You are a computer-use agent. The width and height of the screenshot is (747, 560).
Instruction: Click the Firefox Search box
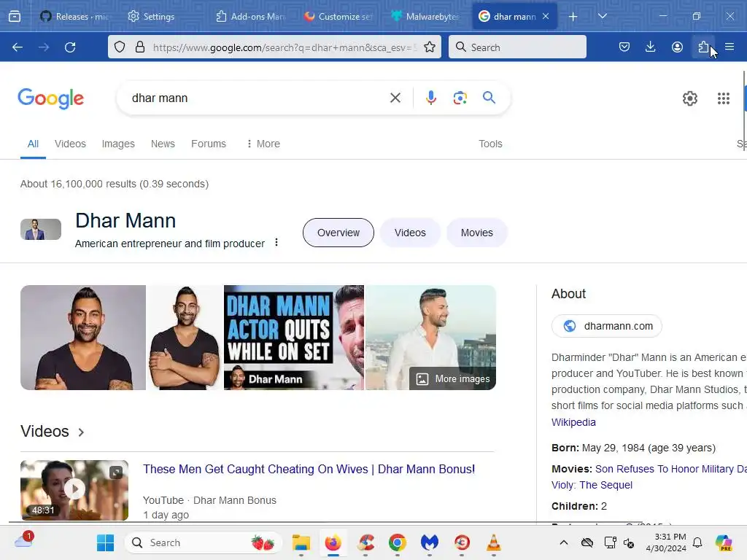point(517,47)
